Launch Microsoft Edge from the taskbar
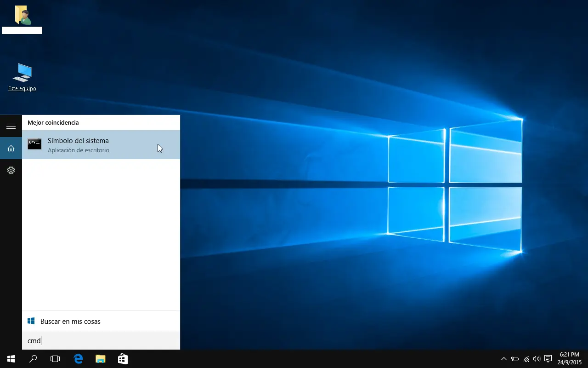The width and height of the screenshot is (588, 368). [x=78, y=359]
